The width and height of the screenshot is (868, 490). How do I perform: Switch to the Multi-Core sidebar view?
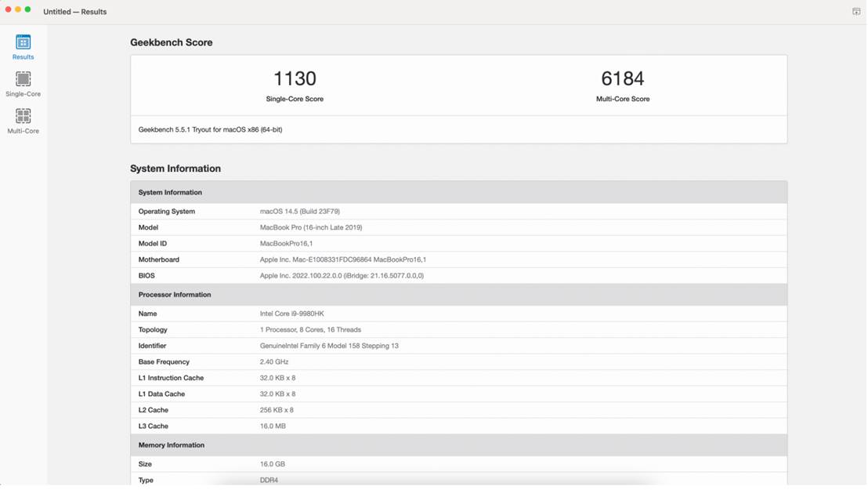pos(23,122)
